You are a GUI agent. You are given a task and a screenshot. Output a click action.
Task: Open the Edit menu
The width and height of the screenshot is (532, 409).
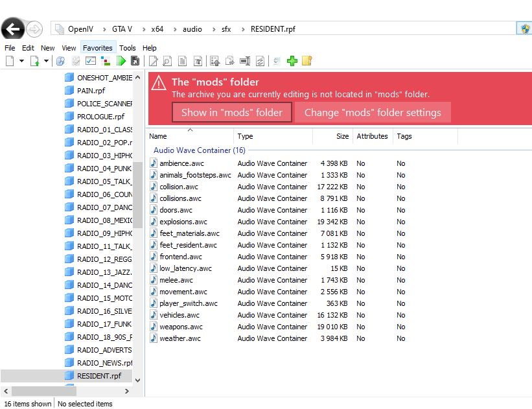pyautogui.click(x=28, y=47)
